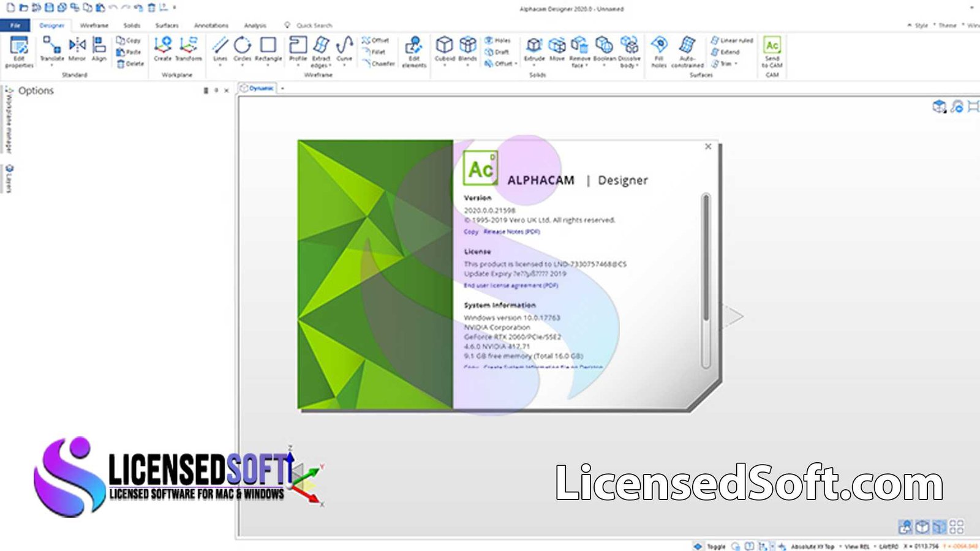Select the wireframe Offset tool
The image size is (980, 551).
[x=376, y=40]
